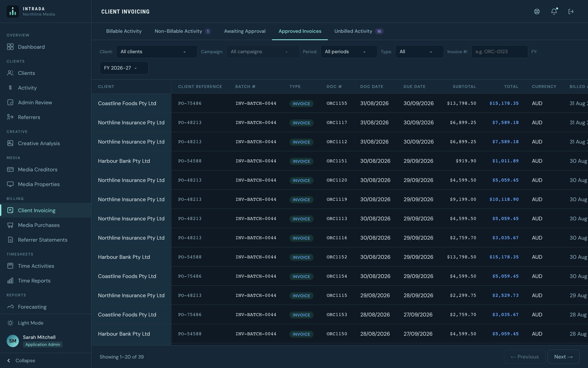The width and height of the screenshot is (588, 368).
Task: Click the Time Reports bar chart icon
Action: [x=10, y=280]
